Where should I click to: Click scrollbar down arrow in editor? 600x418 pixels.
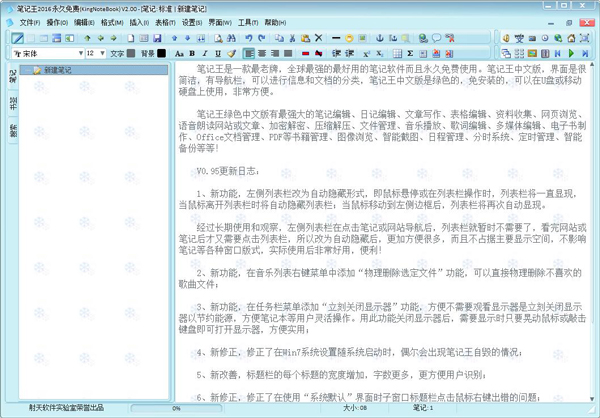(x=592, y=399)
